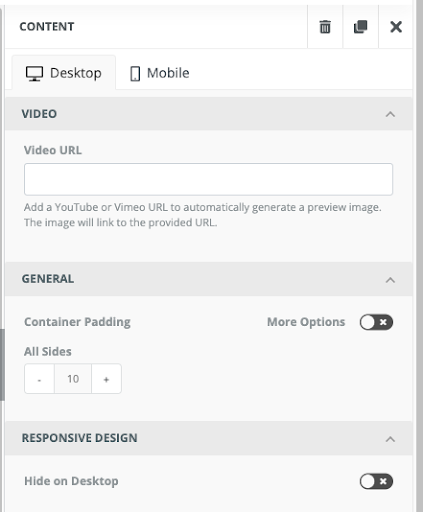The image size is (423, 512).
Task: Turn on Hide on Desktop toggle
Action: 376,481
